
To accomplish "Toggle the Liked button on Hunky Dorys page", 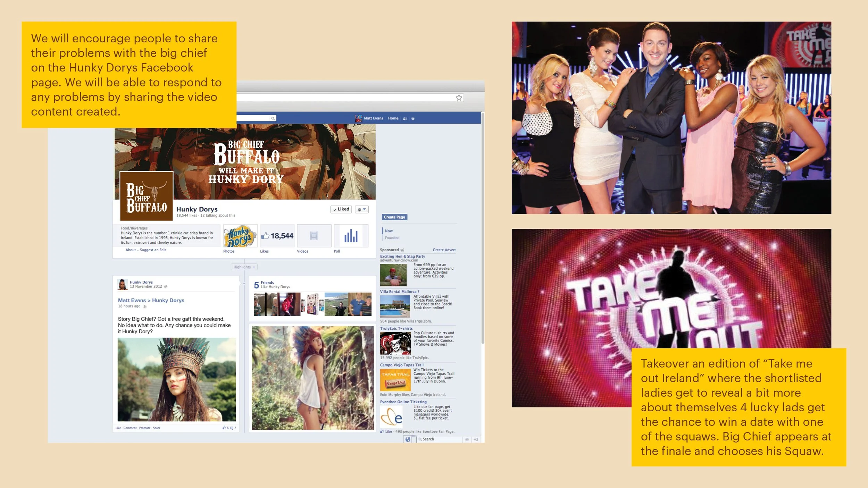I will pos(341,209).
